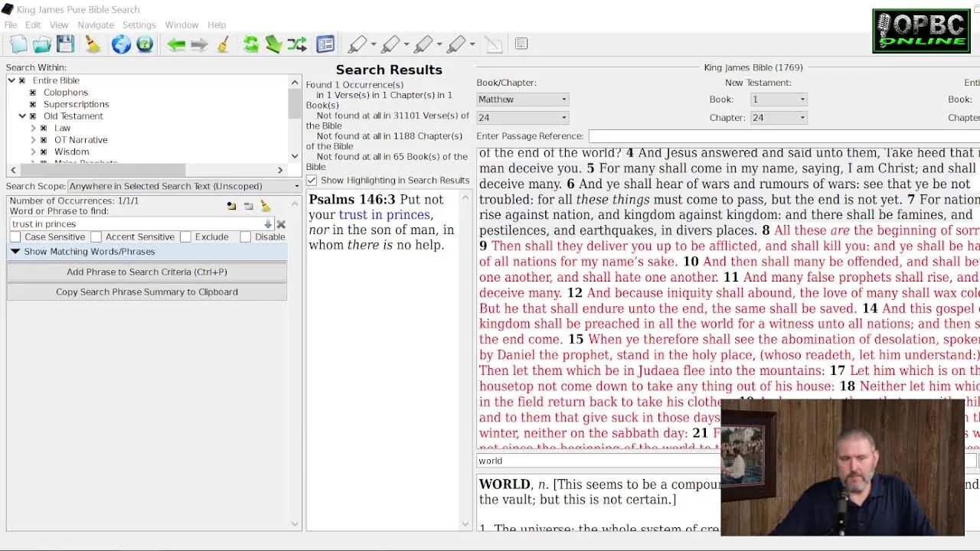The height and width of the screenshot is (551, 980).
Task: Click the green down-arrow goto icon
Action: pos(273,44)
